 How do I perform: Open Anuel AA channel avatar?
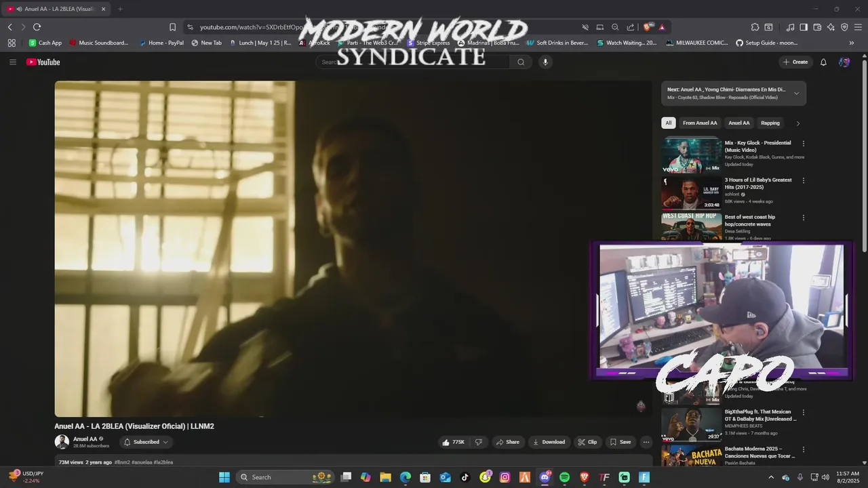pyautogui.click(x=62, y=442)
